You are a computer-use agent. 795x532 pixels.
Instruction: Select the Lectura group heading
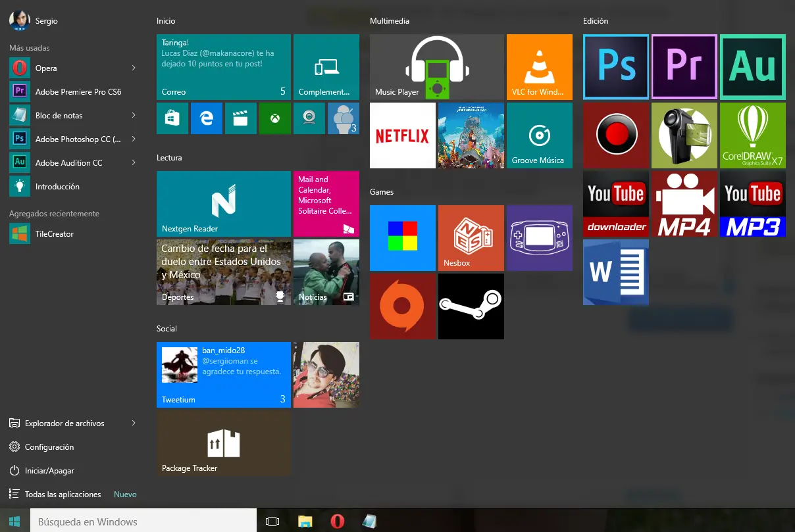169,158
